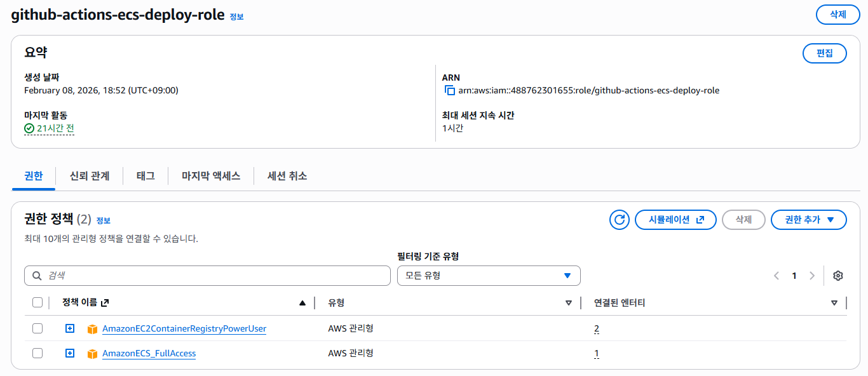Click 정보 link beside 권한 정책 heading
Screen dimensions: 868x376
[x=103, y=221]
